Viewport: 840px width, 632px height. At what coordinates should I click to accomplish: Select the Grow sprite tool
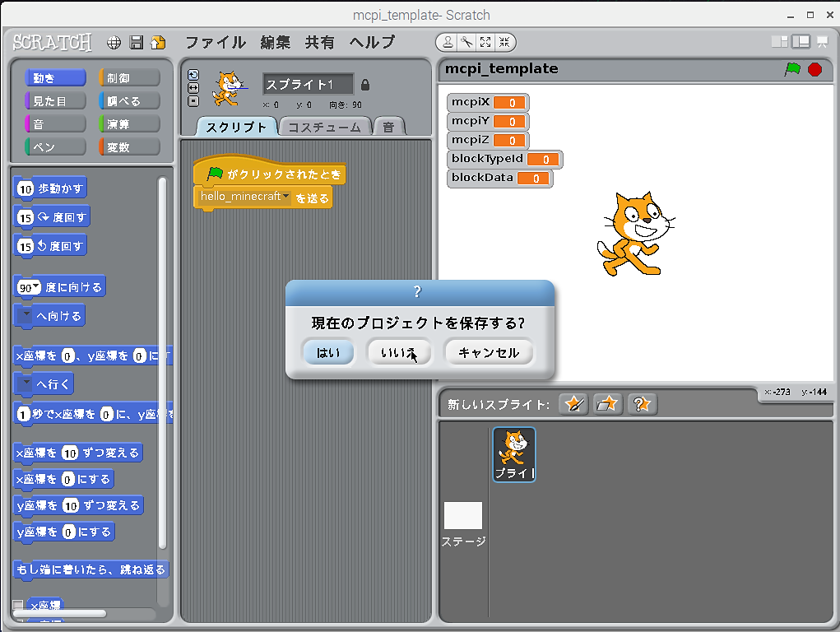click(x=485, y=42)
